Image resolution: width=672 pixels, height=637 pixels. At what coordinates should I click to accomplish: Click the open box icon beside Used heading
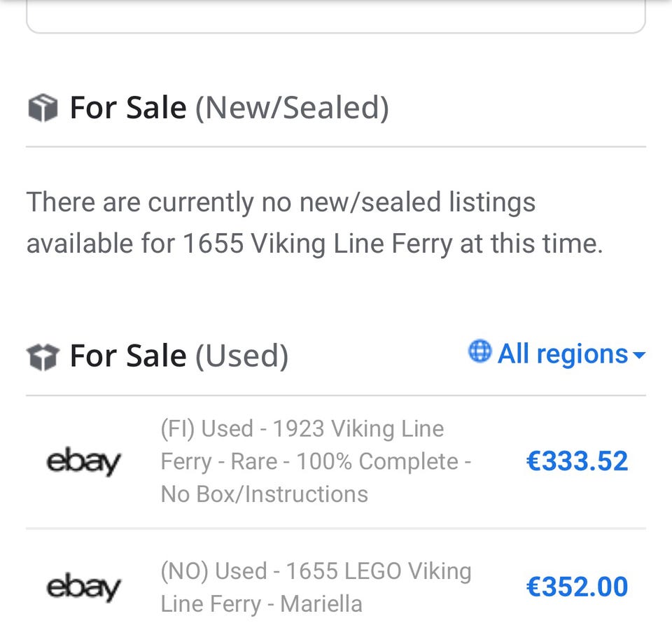(x=42, y=356)
